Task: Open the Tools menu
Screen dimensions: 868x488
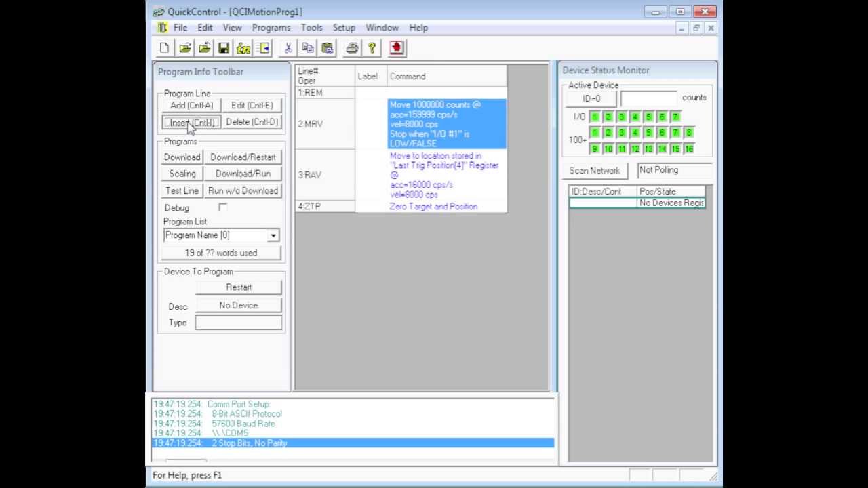Action: pyautogui.click(x=312, y=28)
